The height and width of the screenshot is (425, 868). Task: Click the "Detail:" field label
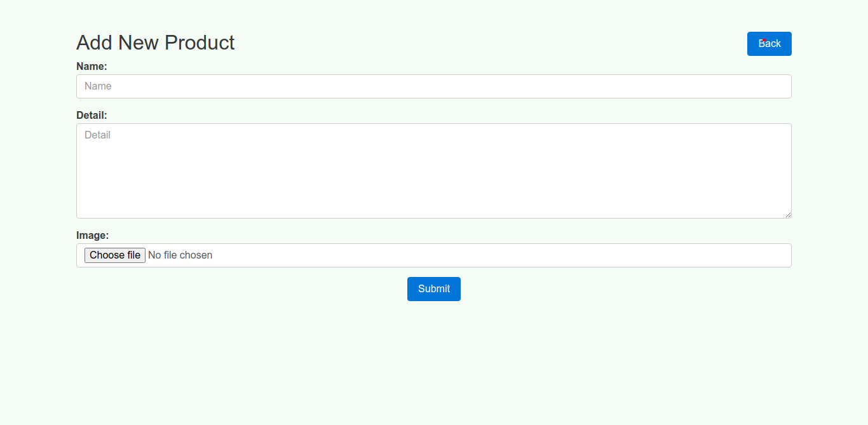(x=92, y=115)
